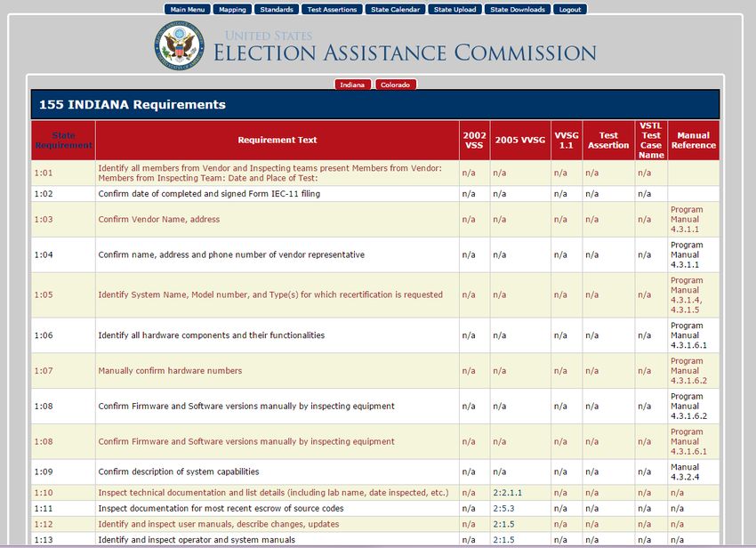Go to State Upload
This screenshot has height=548, width=756.
click(x=454, y=9)
